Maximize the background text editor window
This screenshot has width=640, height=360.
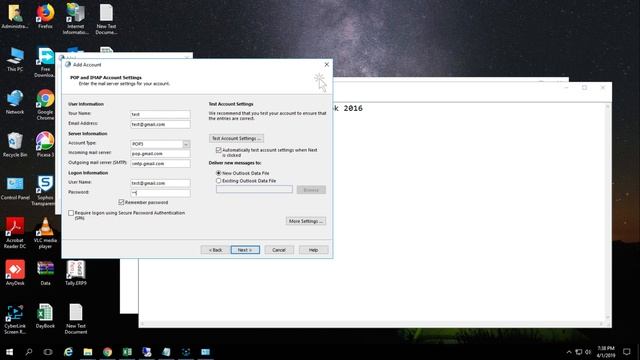point(584,88)
